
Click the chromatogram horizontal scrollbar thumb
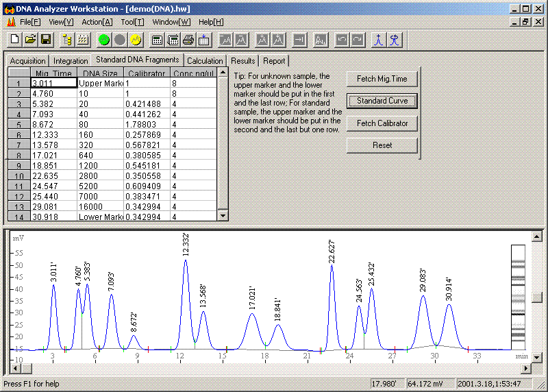point(27,368)
